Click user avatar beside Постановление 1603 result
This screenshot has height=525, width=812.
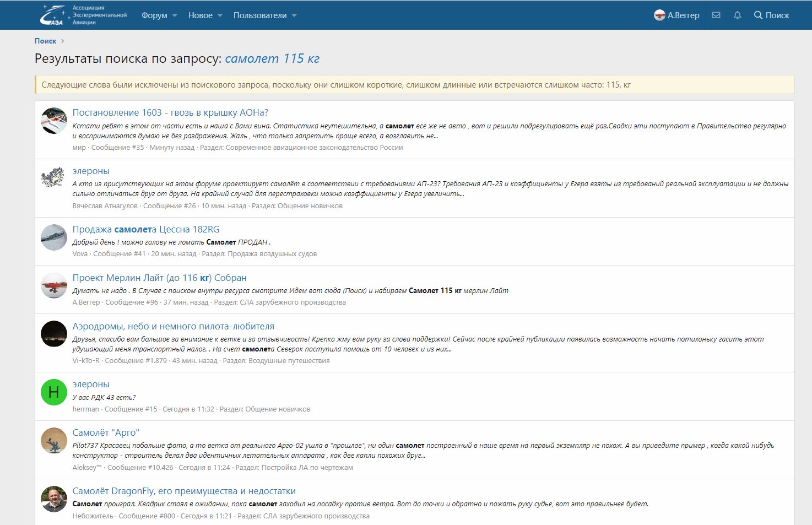(x=54, y=121)
